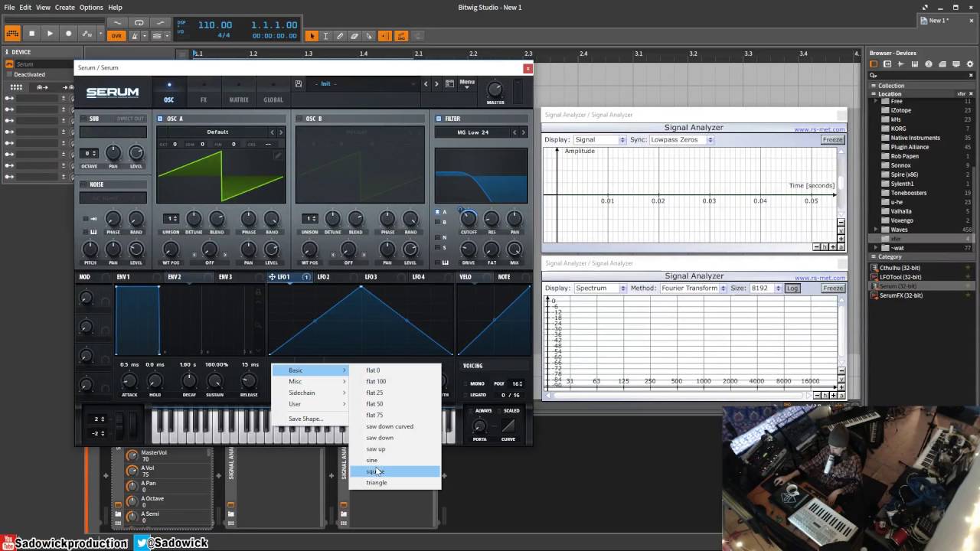Toggle the OSC A enable checkbox

[x=160, y=119]
